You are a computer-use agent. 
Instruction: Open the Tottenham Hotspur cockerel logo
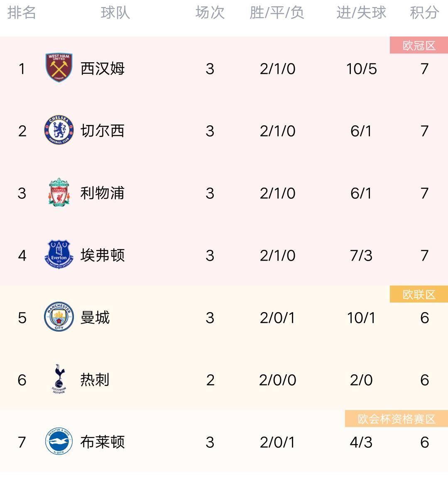point(59,379)
